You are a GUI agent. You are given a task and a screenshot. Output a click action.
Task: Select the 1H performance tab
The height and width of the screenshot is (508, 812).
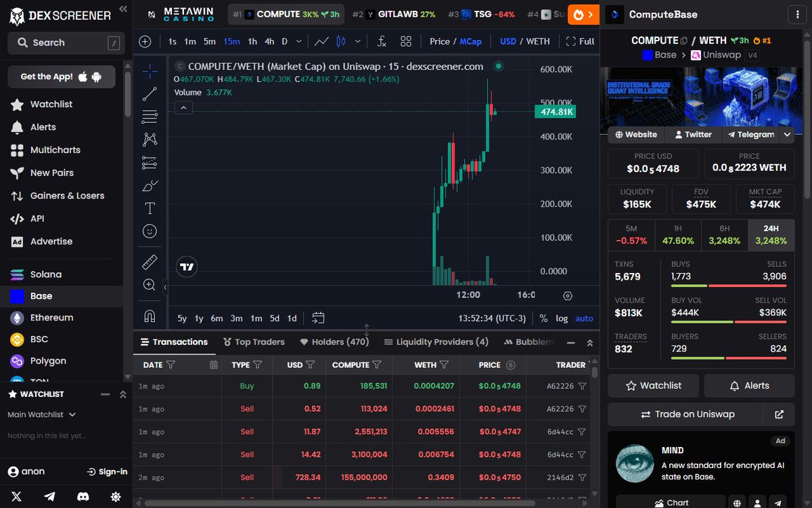pos(678,235)
